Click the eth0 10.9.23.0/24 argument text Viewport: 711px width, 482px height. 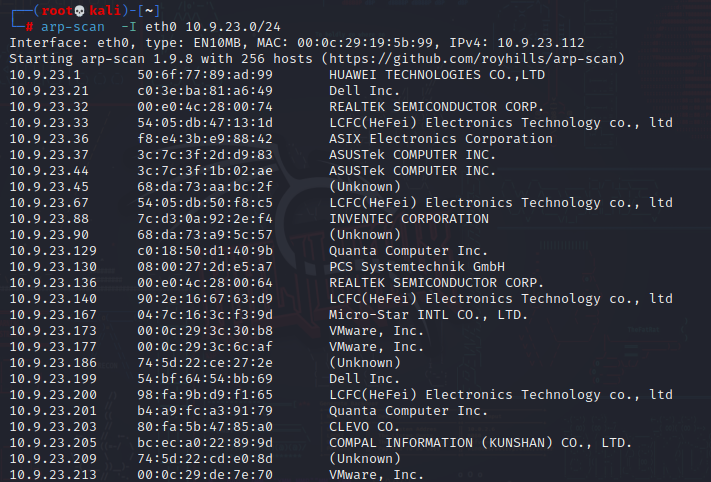213,27
